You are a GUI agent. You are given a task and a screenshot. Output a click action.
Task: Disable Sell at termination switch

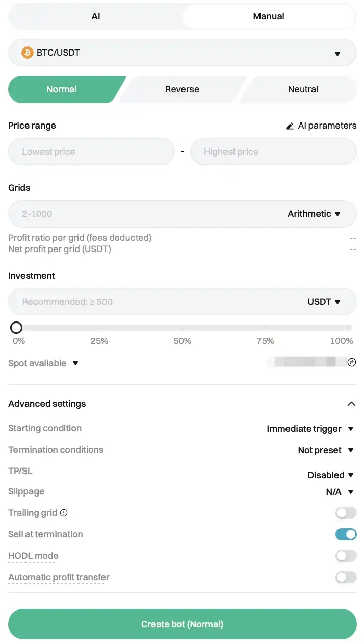(346, 534)
